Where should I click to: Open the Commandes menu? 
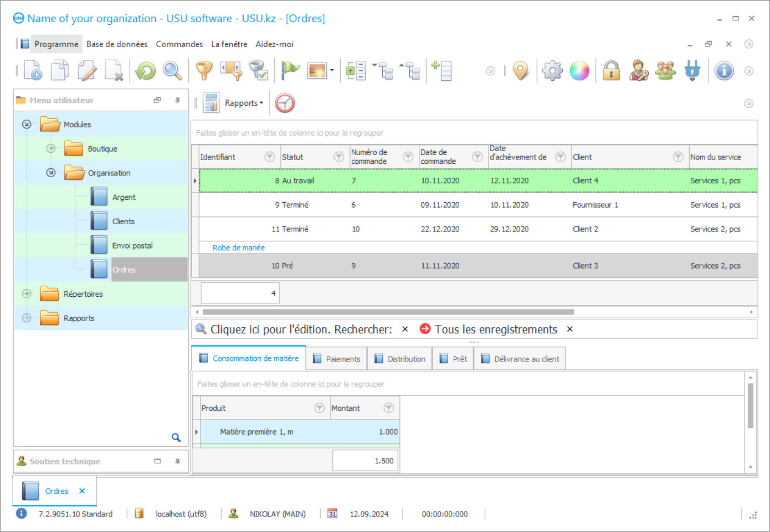pos(179,44)
